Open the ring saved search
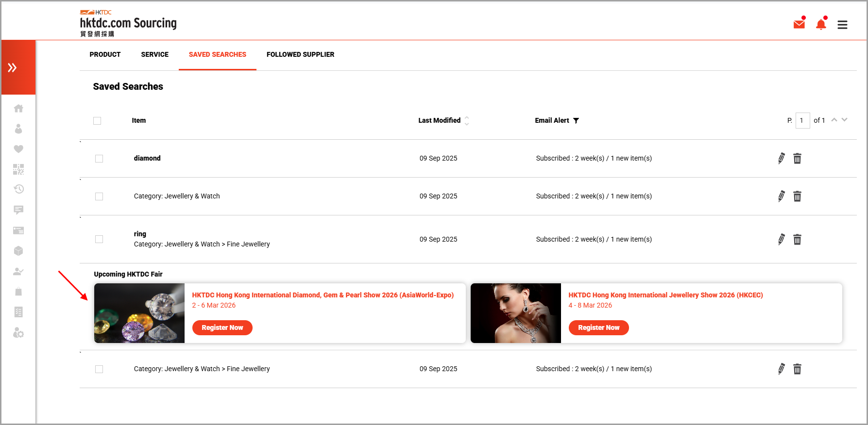 140,234
